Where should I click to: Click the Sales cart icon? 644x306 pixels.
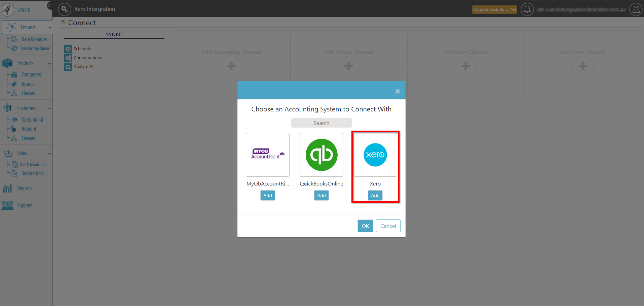pos(7,154)
